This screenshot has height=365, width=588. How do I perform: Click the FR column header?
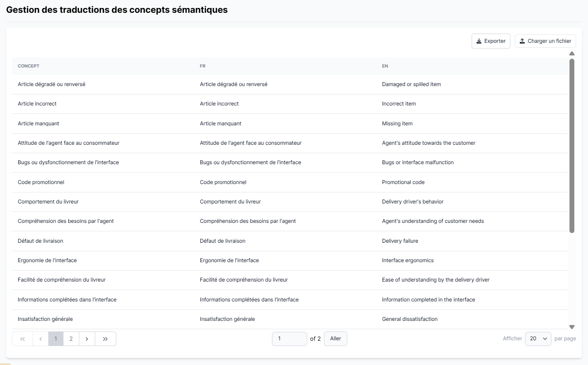[203, 66]
